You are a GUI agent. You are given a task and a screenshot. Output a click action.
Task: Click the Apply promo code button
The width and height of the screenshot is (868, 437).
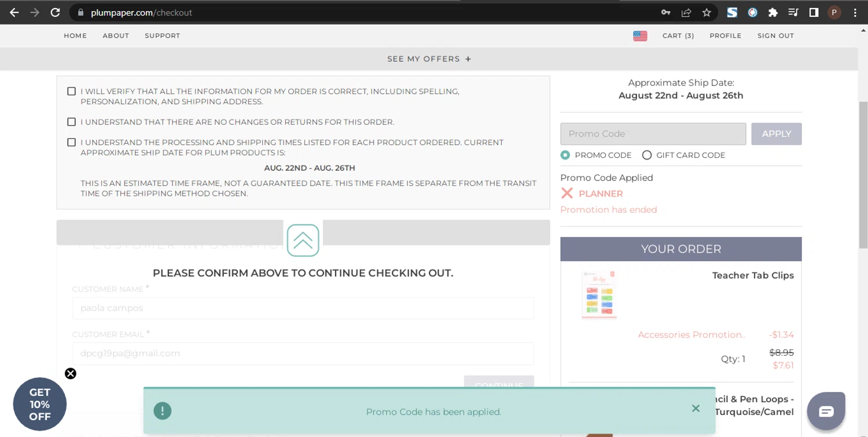click(x=777, y=134)
